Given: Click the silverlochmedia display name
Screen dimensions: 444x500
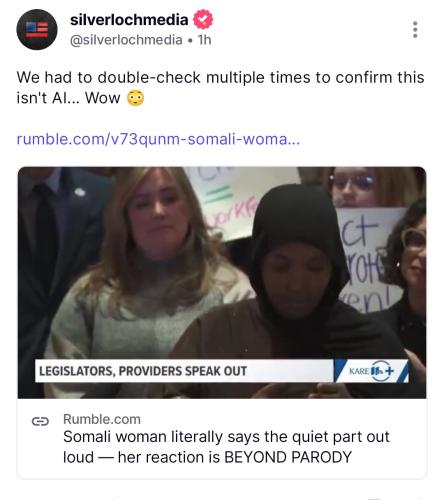Looking at the screenshot, I should (129, 20).
